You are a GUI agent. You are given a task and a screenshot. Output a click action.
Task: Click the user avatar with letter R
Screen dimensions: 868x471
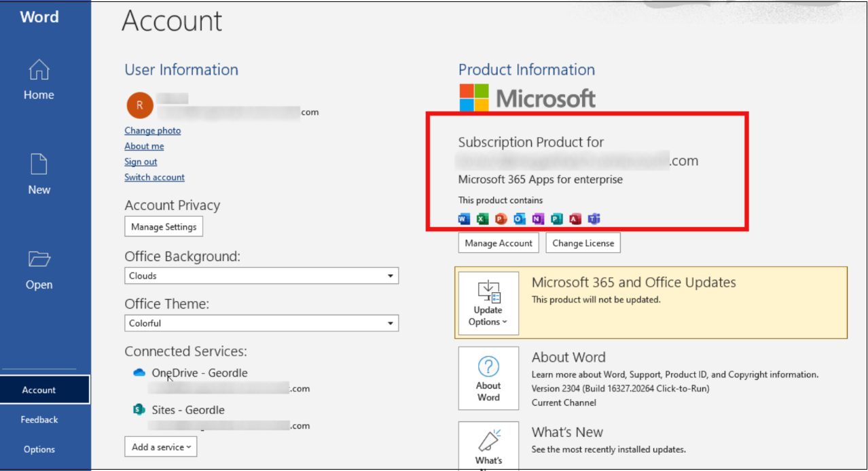[140, 105]
